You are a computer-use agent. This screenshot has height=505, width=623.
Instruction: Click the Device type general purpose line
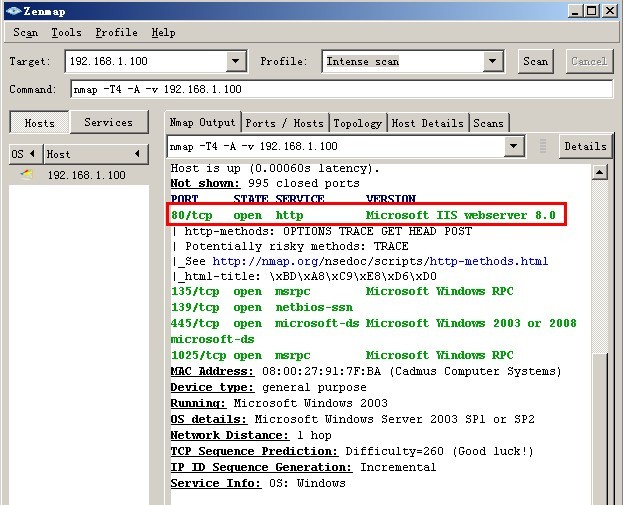269,387
